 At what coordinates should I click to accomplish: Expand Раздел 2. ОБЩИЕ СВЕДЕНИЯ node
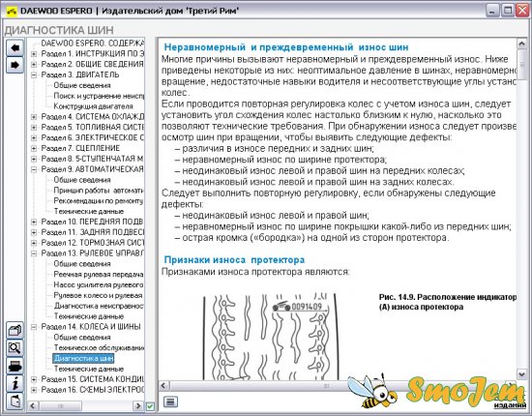[x=34, y=65]
